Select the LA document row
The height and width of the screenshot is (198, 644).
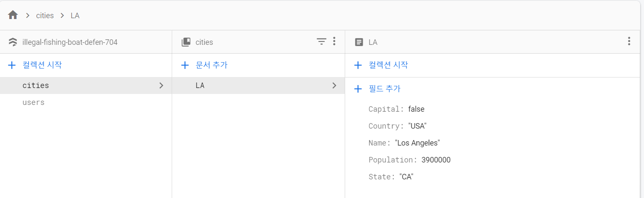258,85
